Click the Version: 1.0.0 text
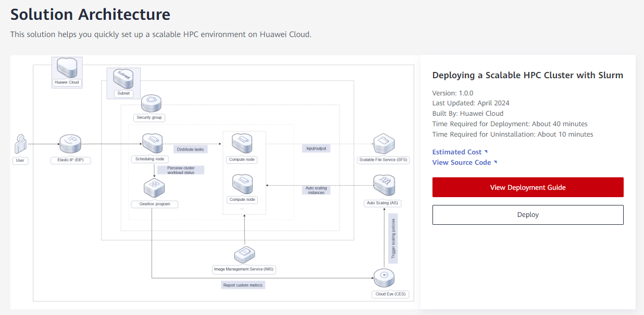The image size is (644, 315). point(453,93)
